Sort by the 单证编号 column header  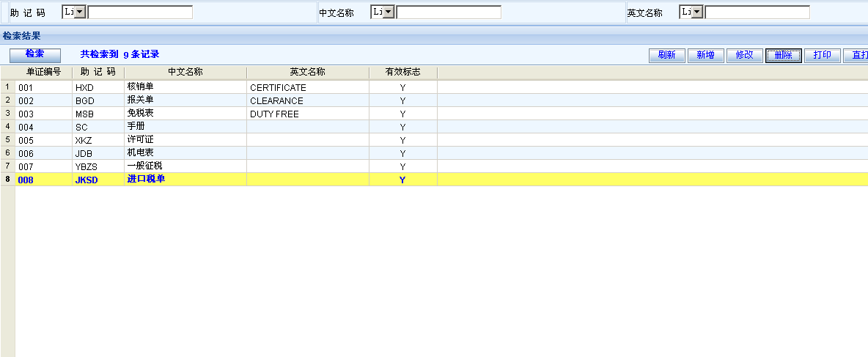tap(44, 72)
